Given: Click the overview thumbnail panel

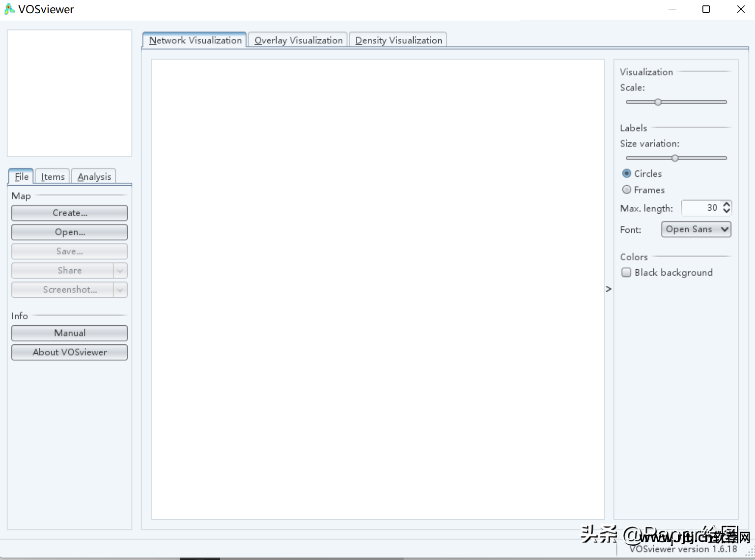Looking at the screenshot, I should [69, 93].
